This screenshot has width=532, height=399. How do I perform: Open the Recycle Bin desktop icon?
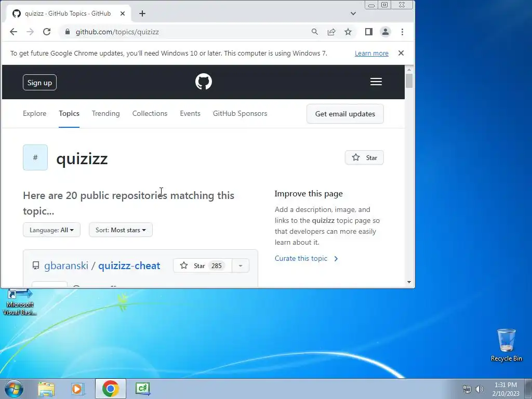coord(506,345)
